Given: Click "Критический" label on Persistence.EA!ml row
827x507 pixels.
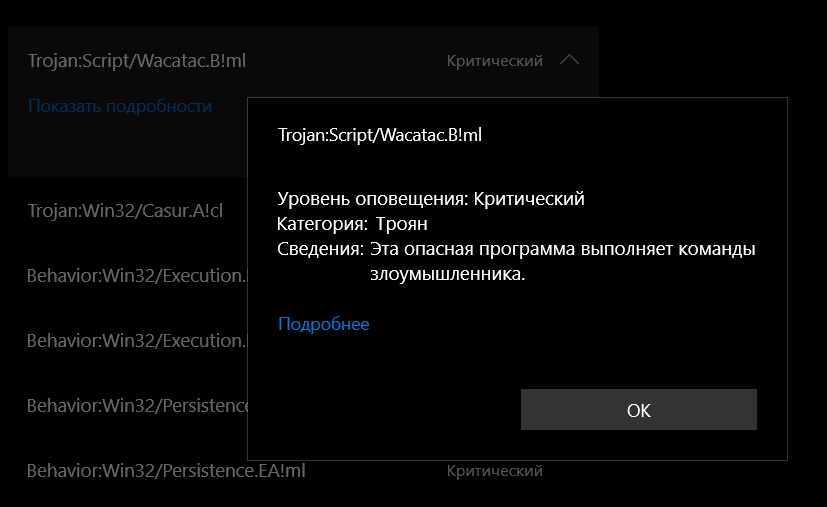Looking at the screenshot, I should [495, 470].
